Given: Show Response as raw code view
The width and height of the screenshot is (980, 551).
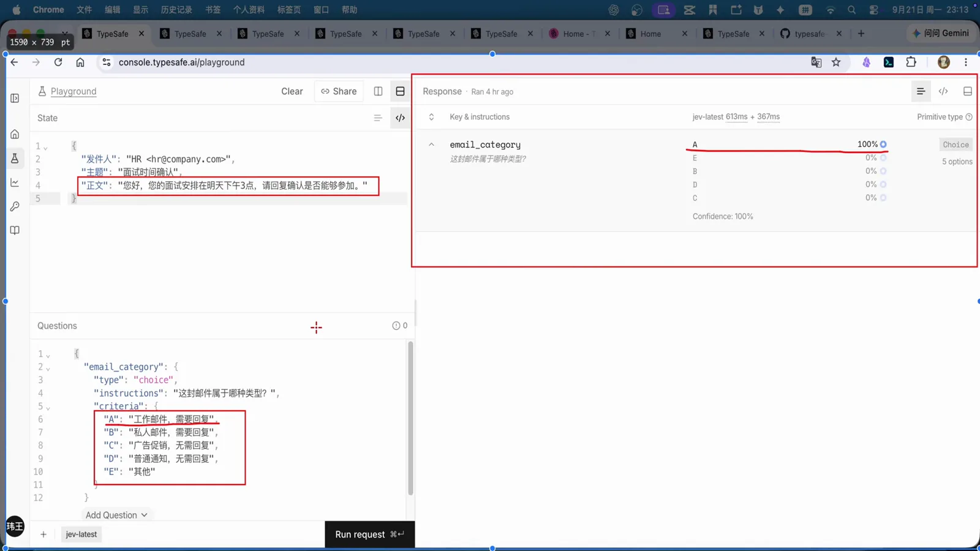Looking at the screenshot, I should point(943,91).
